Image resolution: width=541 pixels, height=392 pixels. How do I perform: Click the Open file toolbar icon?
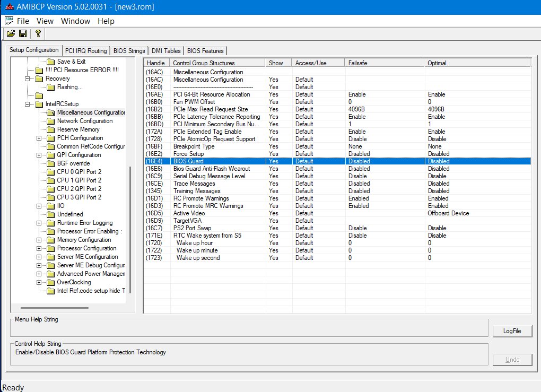coord(11,33)
